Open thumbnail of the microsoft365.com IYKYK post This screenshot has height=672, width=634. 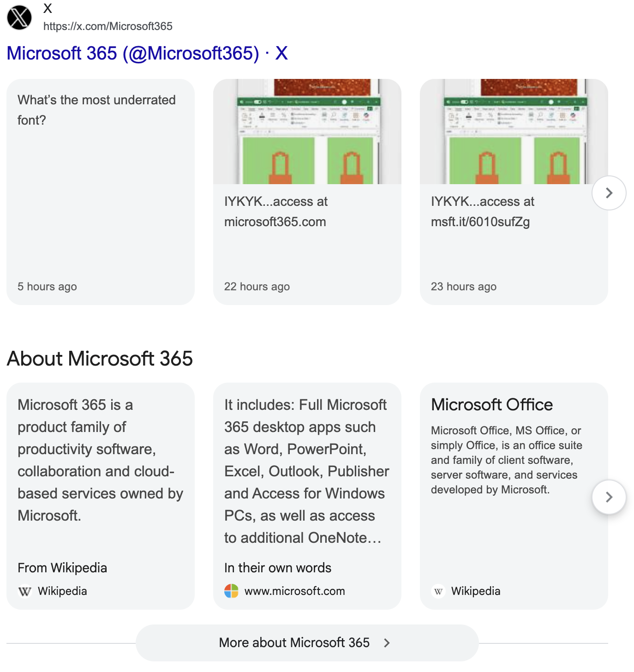(307, 132)
